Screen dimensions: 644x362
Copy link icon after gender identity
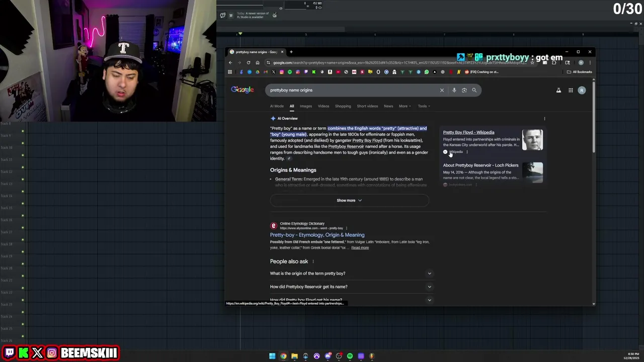[289, 158]
